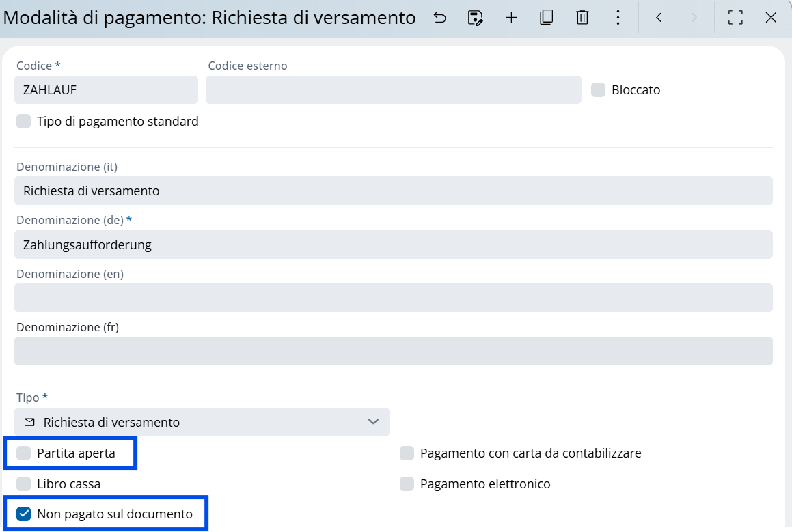
Task: Uncheck Non pagato sul documento
Action: [24, 514]
